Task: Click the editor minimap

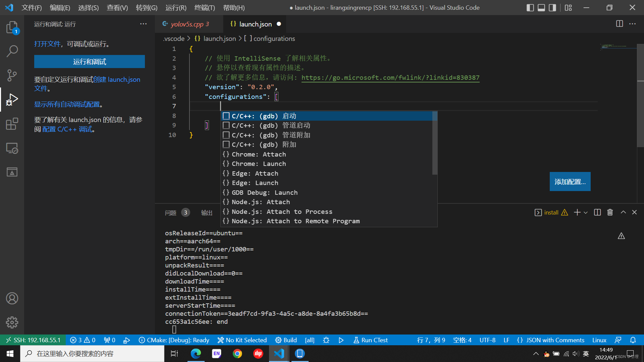Action: click(618, 47)
